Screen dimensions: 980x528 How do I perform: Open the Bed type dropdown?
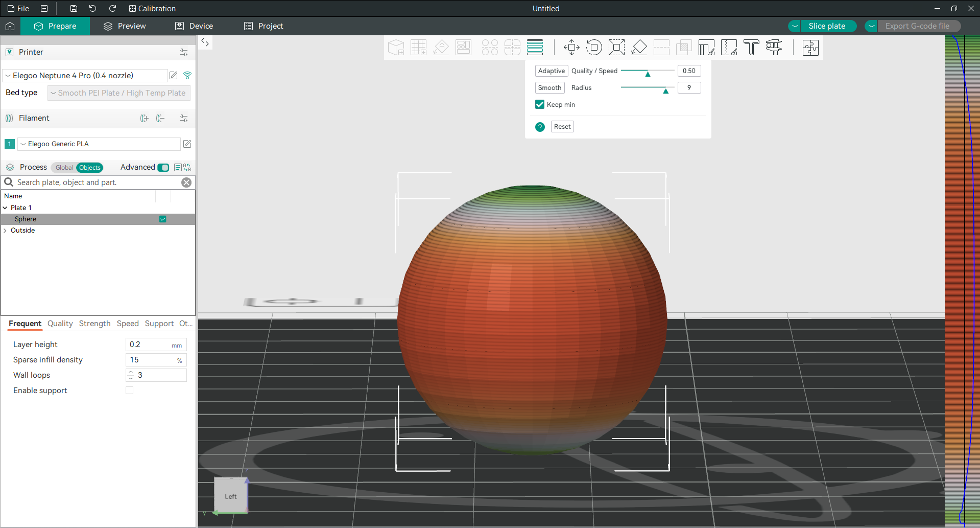[x=119, y=93]
